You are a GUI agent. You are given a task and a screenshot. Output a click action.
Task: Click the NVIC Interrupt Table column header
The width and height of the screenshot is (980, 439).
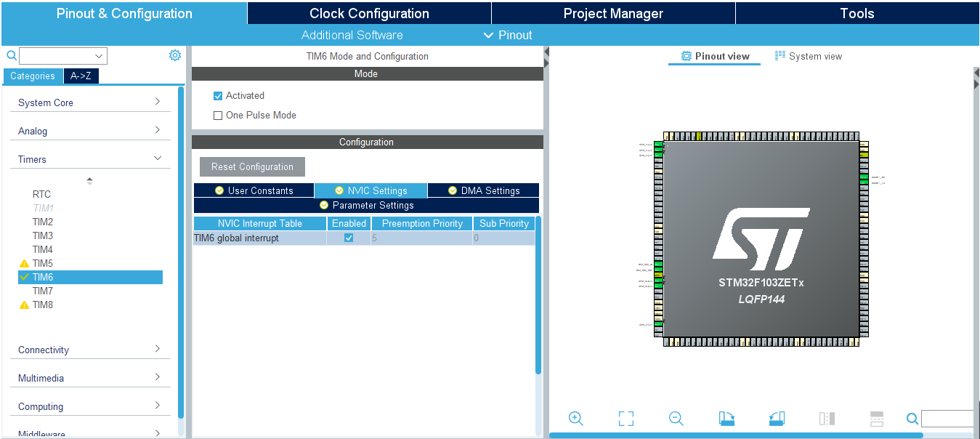(x=260, y=223)
